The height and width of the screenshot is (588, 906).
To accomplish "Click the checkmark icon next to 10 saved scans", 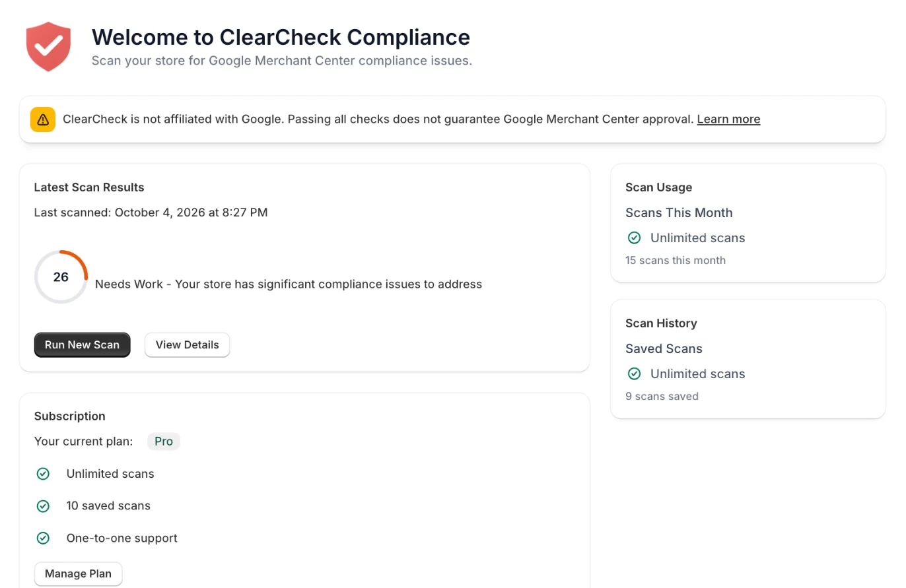I will (x=43, y=506).
